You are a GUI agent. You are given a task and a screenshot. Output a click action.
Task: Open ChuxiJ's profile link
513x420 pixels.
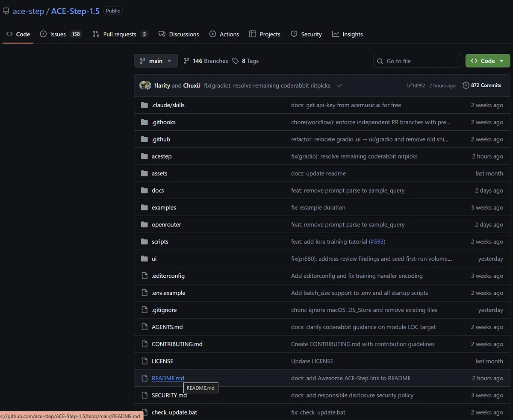point(192,85)
